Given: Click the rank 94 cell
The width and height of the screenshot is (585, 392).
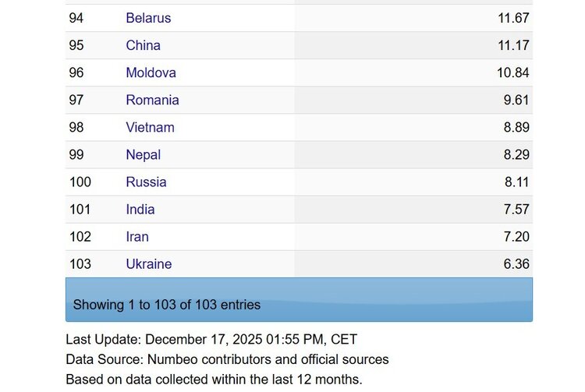Looking at the screenshot, I should 76,18.
